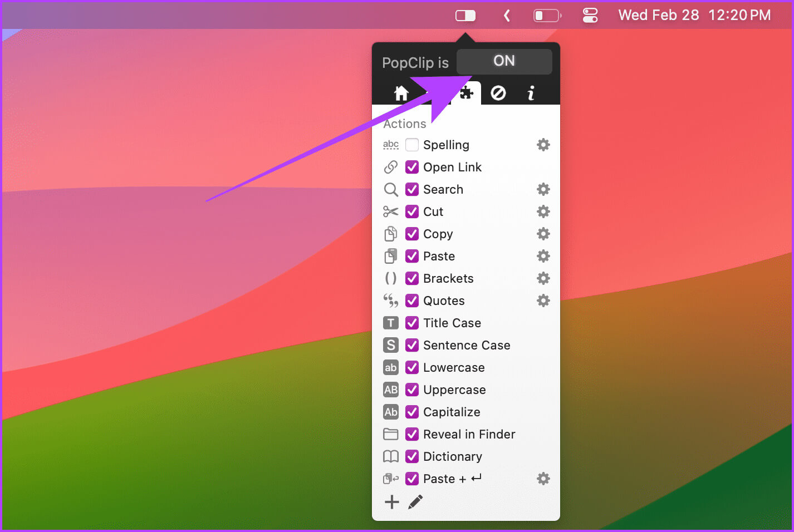Screen dimensions: 794x532
Task: Disable the Dictionary action checkbox
Action: [412, 456]
